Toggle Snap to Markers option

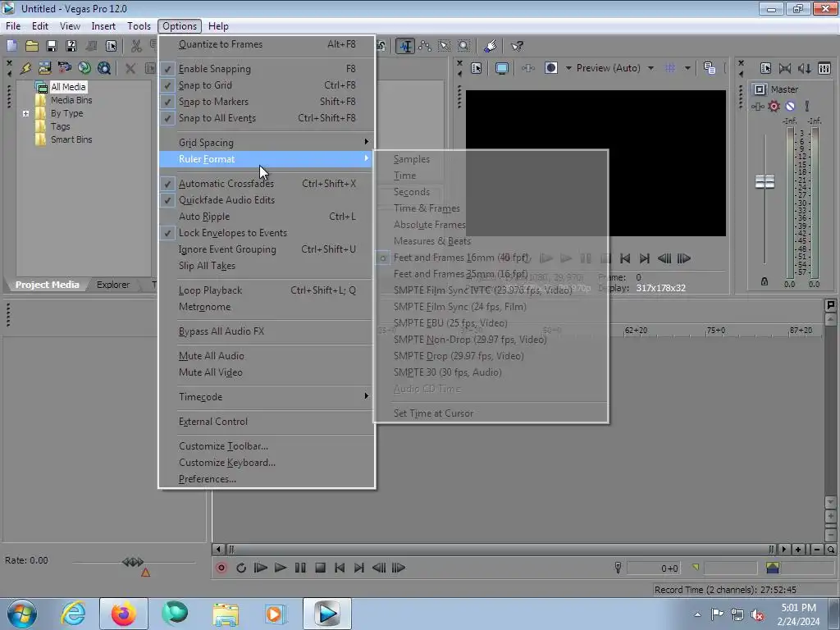[267, 102]
